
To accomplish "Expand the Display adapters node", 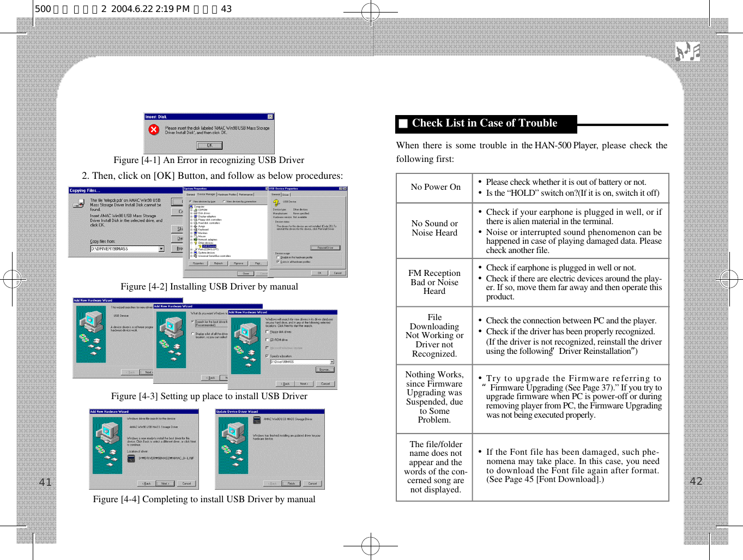I will [x=191, y=216].
